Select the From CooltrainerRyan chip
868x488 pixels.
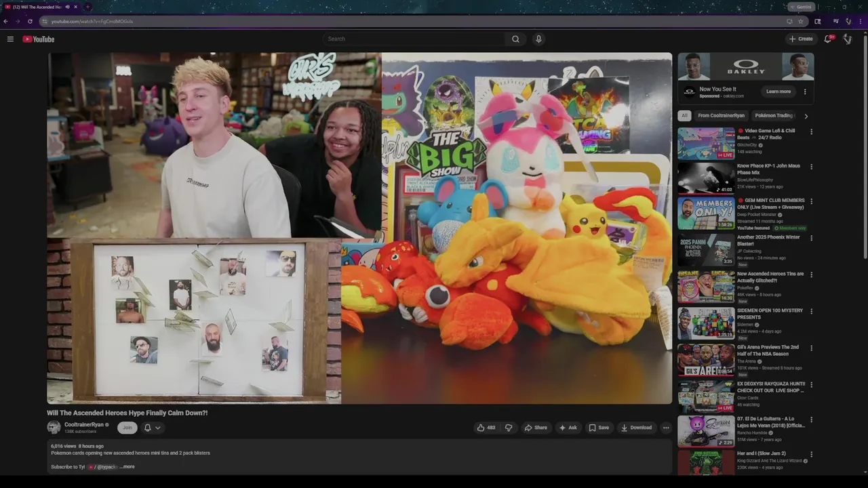tap(721, 116)
